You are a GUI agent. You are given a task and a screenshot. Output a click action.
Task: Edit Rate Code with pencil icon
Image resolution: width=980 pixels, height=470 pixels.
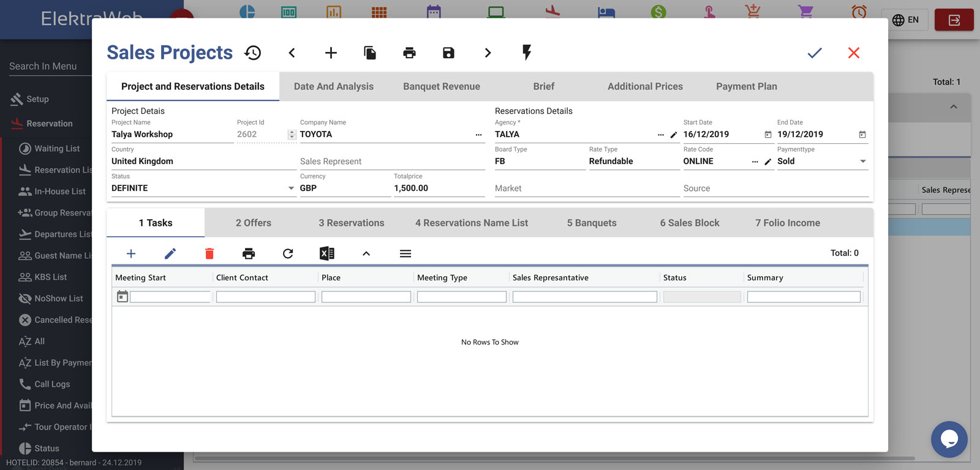[x=768, y=162]
